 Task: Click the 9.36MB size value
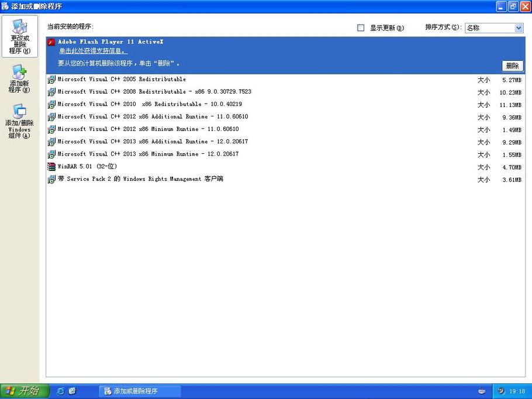click(512, 118)
